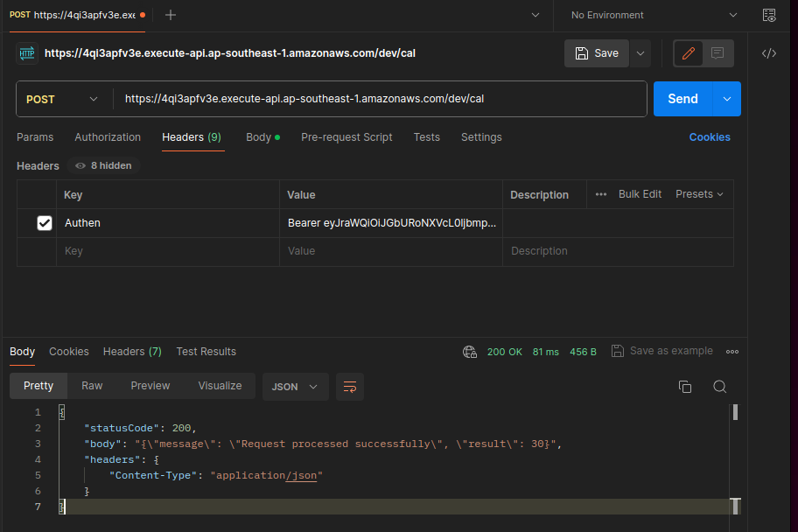Open the comments icon beside edit
This screenshot has height=532, width=798.
[717, 53]
